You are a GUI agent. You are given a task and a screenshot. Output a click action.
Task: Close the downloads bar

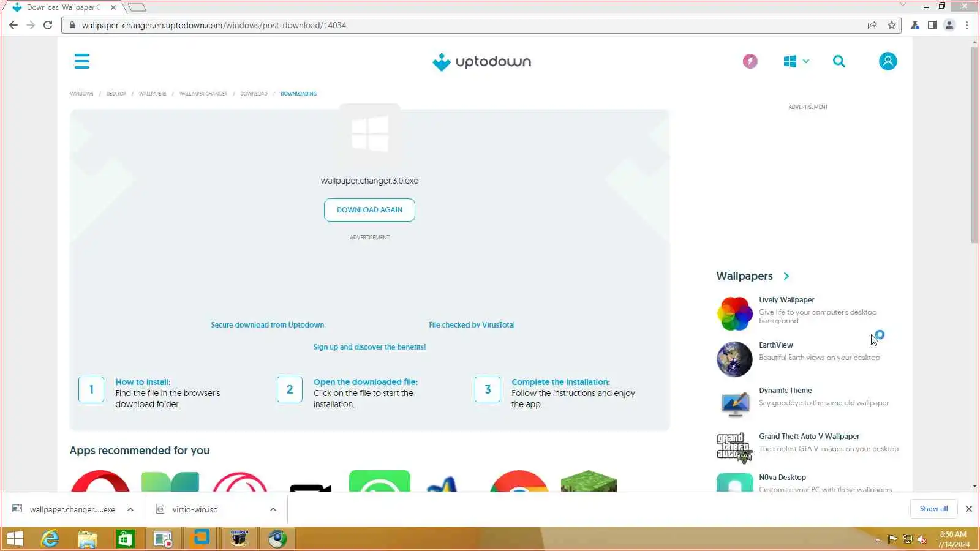pos(968,509)
